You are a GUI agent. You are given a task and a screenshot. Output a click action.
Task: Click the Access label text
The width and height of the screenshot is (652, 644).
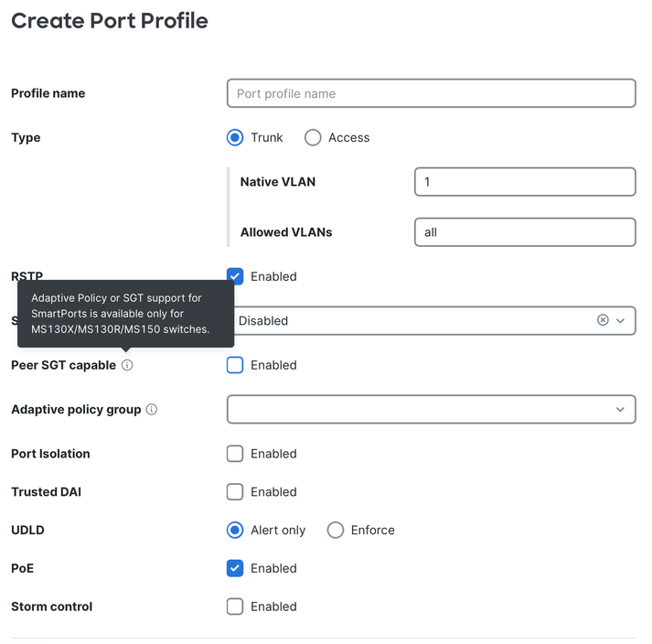point(349,138)
